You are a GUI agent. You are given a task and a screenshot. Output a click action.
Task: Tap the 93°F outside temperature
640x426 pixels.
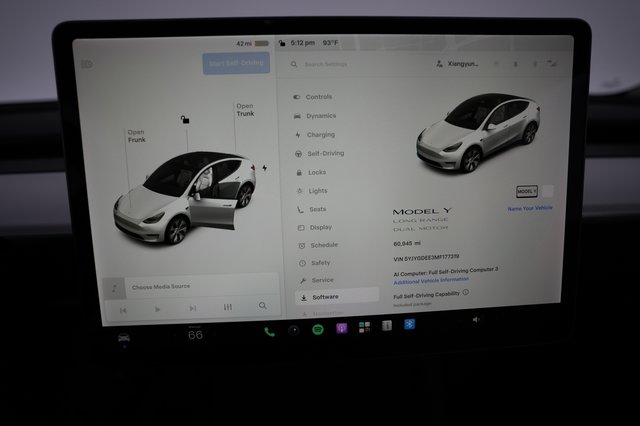click(x=330, y=42)
